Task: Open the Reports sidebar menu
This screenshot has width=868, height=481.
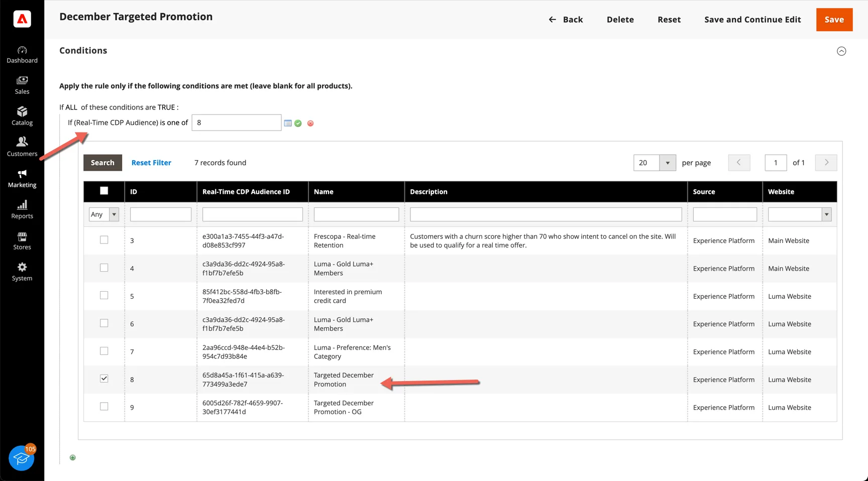Action: click(x=22, y=209)
